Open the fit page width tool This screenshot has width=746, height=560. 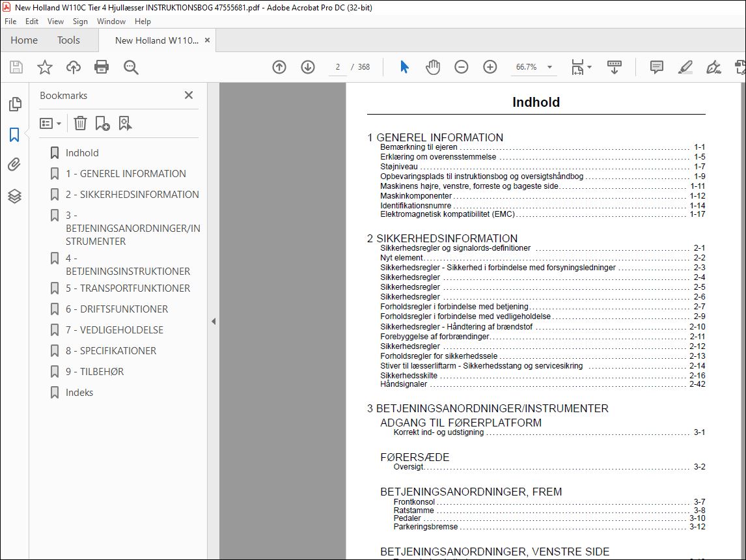pos(577,67)
